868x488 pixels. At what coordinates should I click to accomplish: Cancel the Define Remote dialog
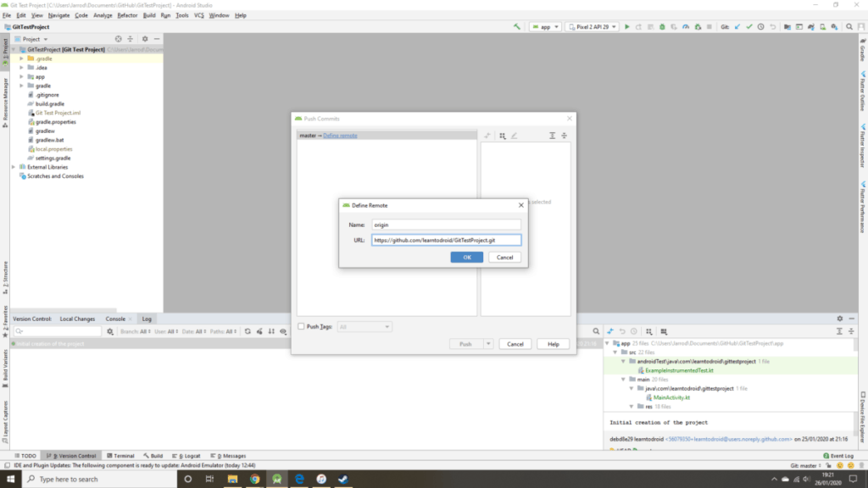(x=504, y=257)
